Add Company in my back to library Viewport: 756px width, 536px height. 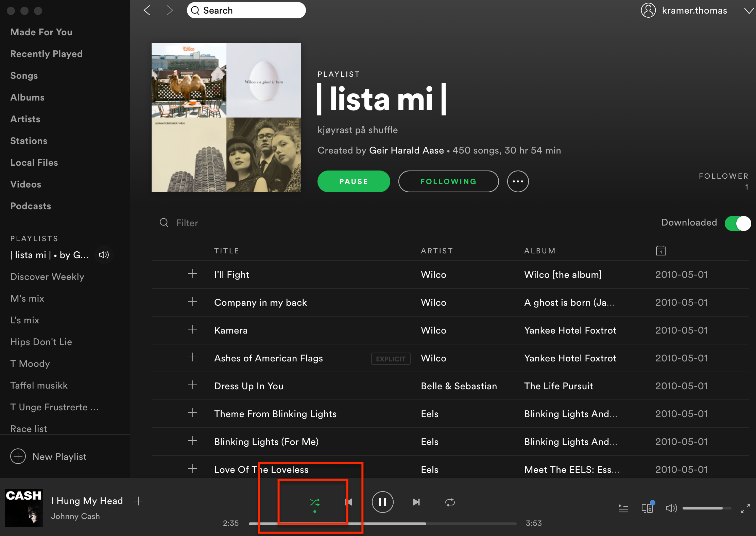coord(193,302)
